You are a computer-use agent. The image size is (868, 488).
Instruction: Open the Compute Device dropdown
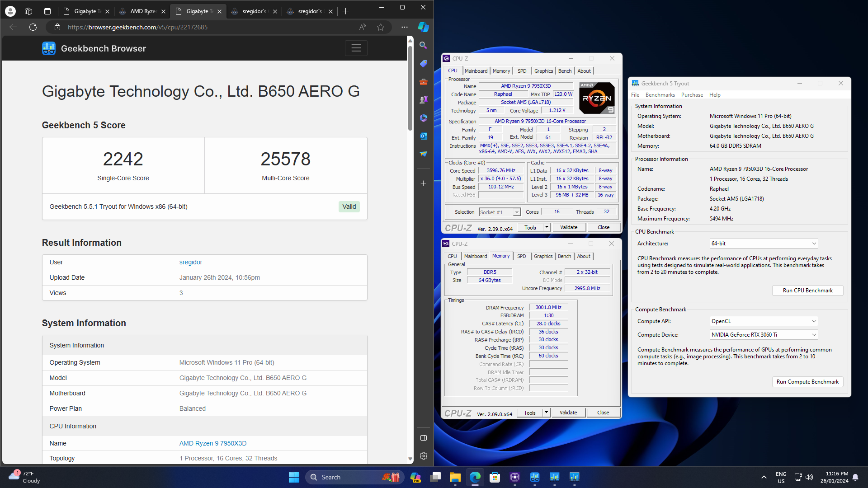(764, 335)
